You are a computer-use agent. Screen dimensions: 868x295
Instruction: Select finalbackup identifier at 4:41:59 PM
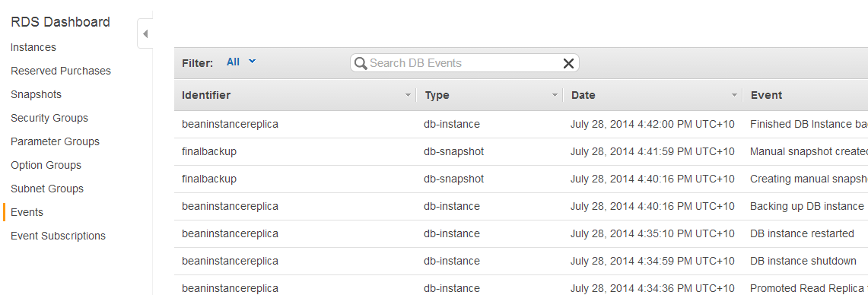point(208,151)
